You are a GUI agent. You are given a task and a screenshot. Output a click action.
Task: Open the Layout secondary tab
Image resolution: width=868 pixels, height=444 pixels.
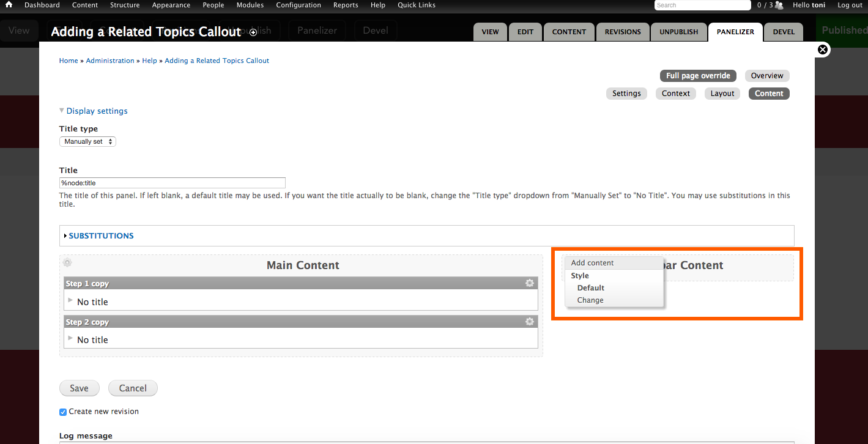[722, 94]
